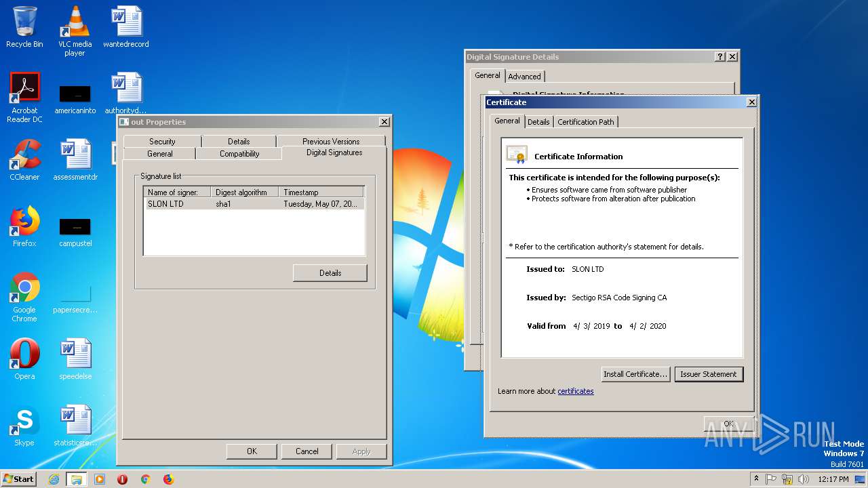
Task: Click the taskbar clock showing 12:17 PM
Action: click(833, 479)
